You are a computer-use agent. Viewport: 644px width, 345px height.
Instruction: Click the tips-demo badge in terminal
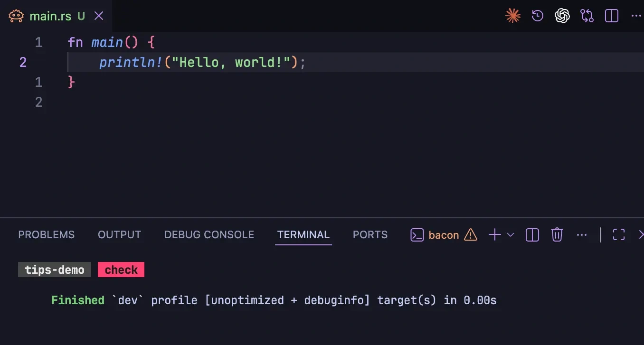55,270
